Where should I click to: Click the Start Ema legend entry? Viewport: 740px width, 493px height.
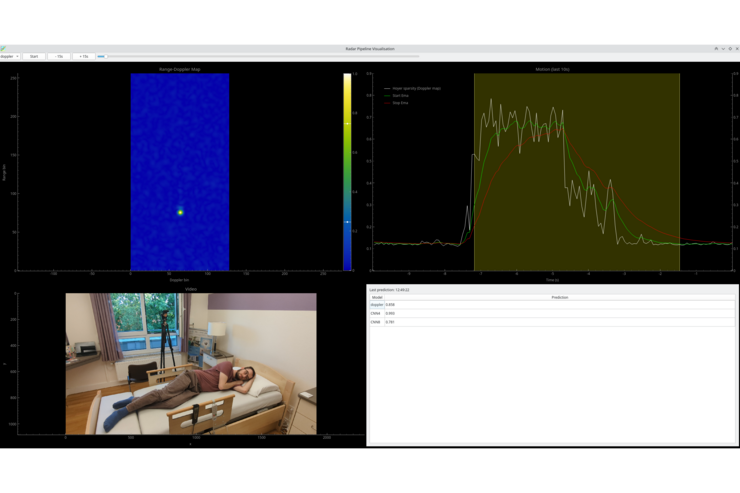click(396, 96)
